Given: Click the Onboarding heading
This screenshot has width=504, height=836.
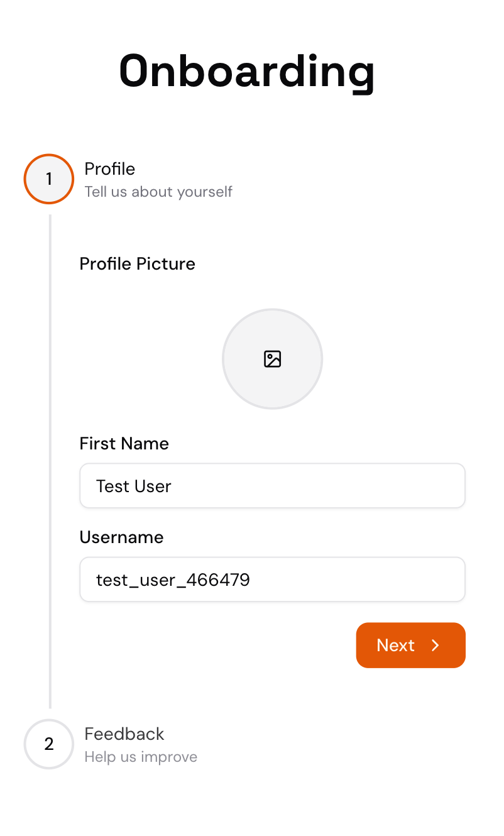Looking at the screenshot, I should [246, 70].
